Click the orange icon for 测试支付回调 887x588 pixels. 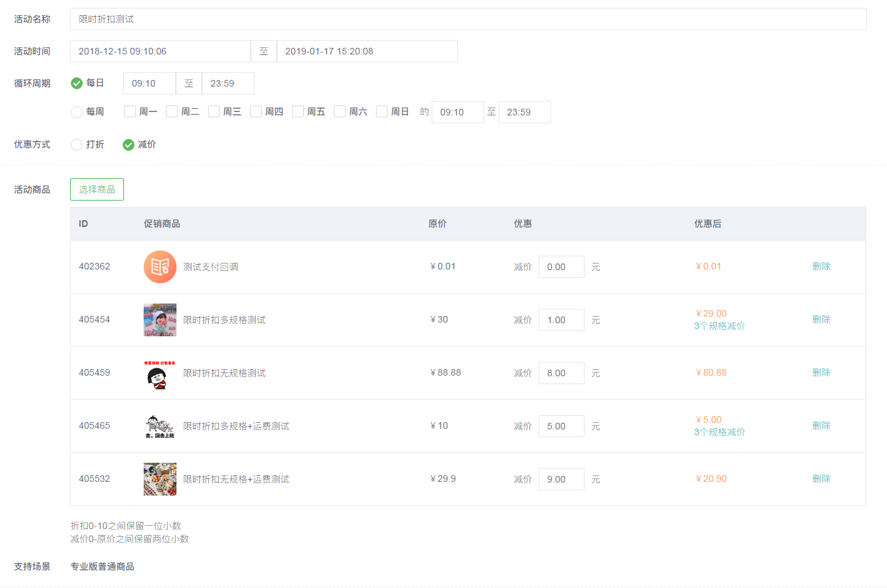tap(160, 267)
